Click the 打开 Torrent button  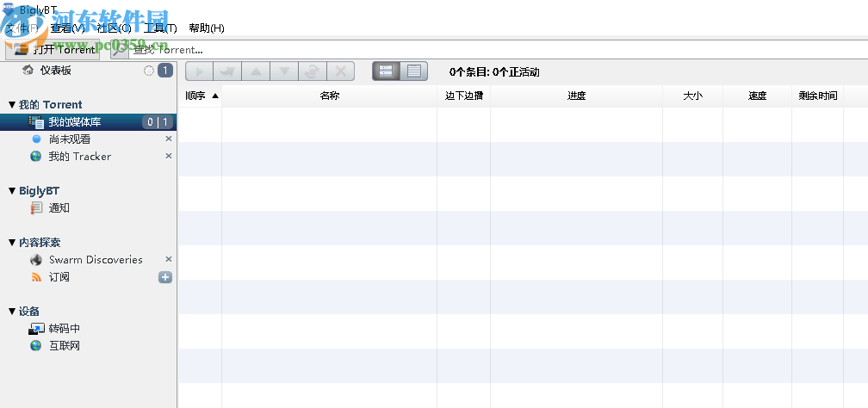[53, 49]
